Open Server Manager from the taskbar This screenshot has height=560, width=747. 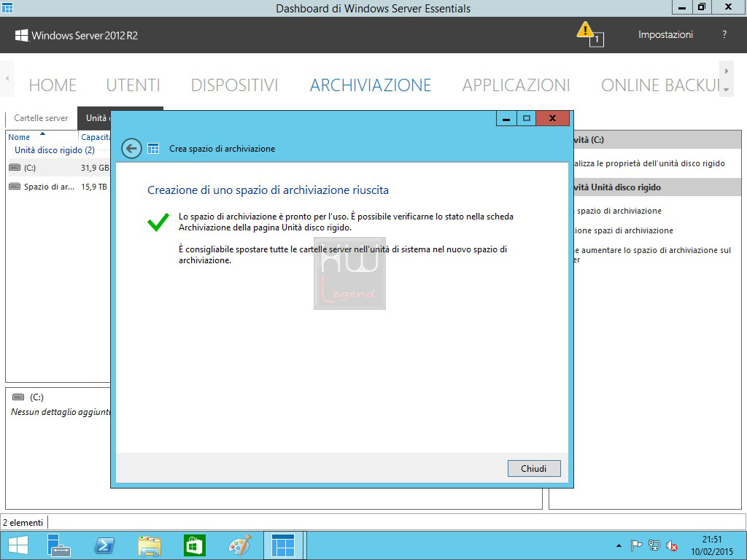point(59,545)
